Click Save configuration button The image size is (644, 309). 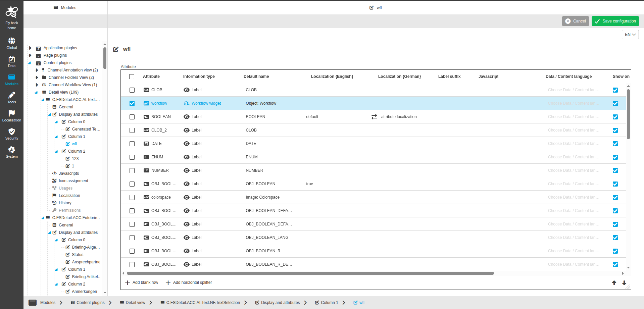tap(615, 21)
